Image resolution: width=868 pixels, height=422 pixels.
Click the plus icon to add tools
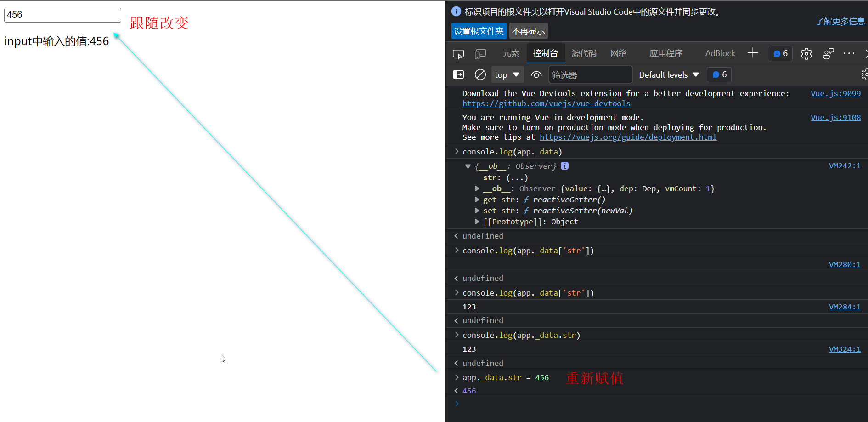pos(753,53)
